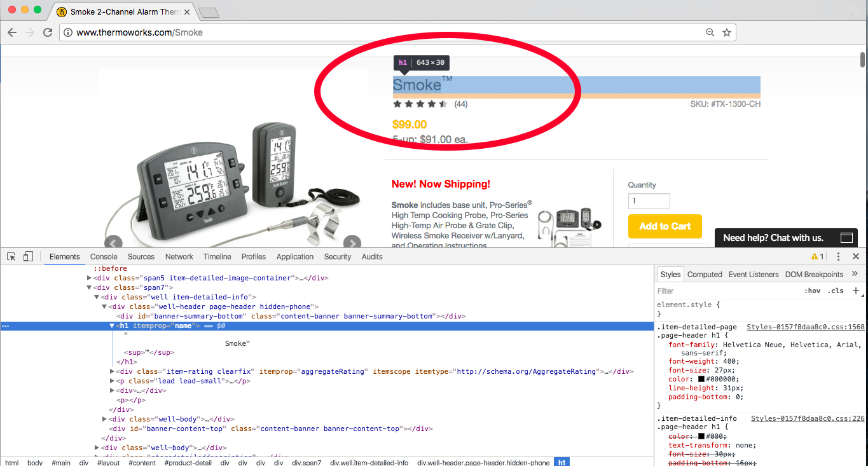
Task: Click the Add to Cart button
Action: (x=665, y=226)
